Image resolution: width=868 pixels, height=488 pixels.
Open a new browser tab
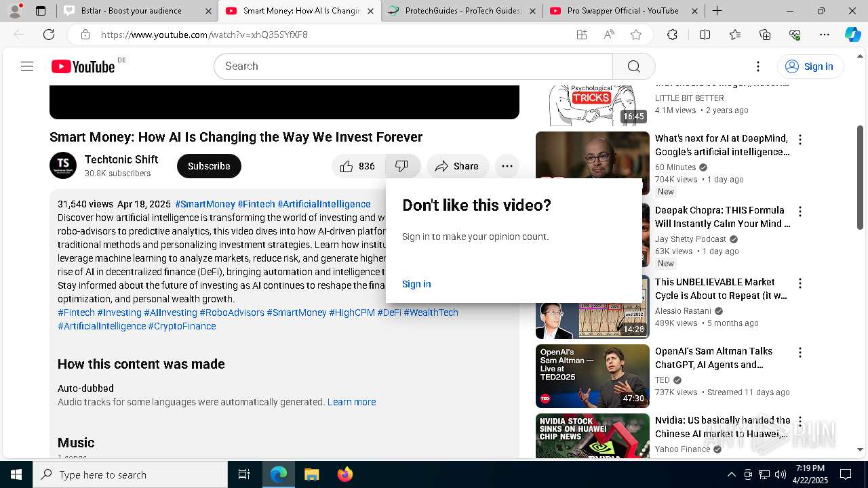coord(717,11)
